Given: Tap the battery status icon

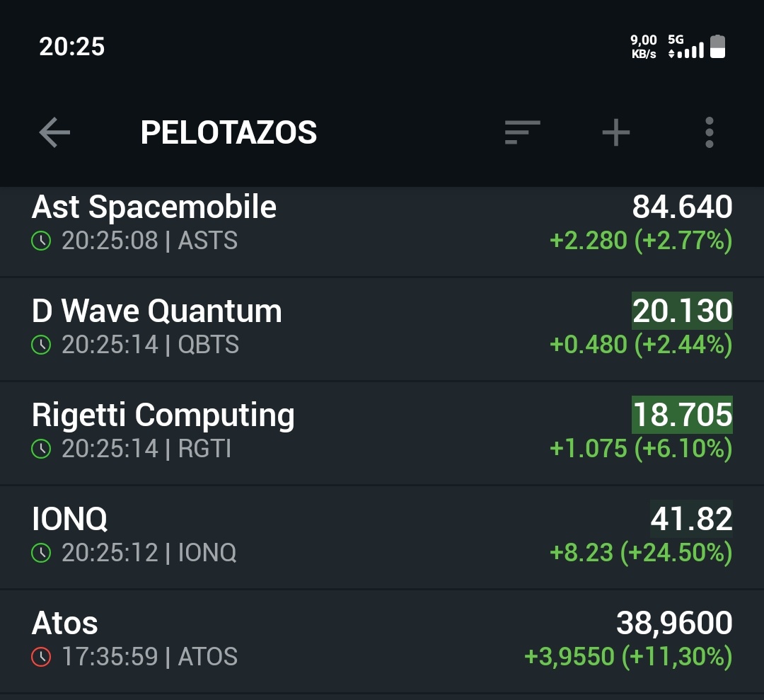Looking at the screenshot, I should (717, 47).
